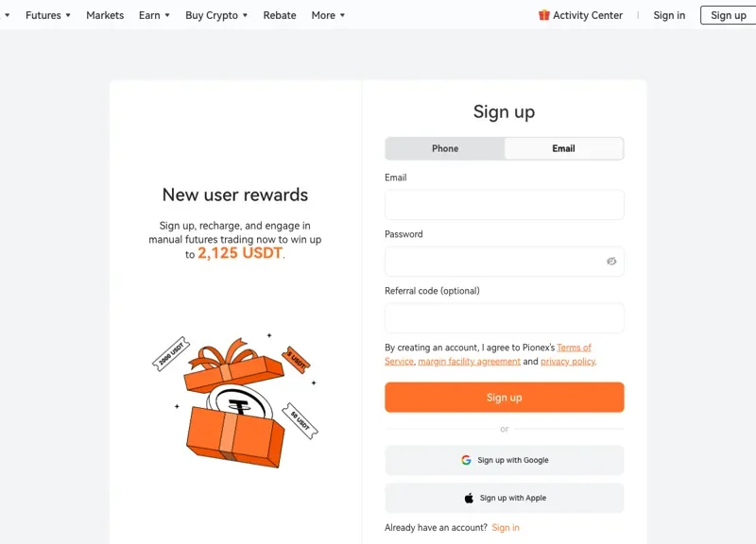Click the Referral code input field
This screenshot has height=544, width=756.
(504, 318)
